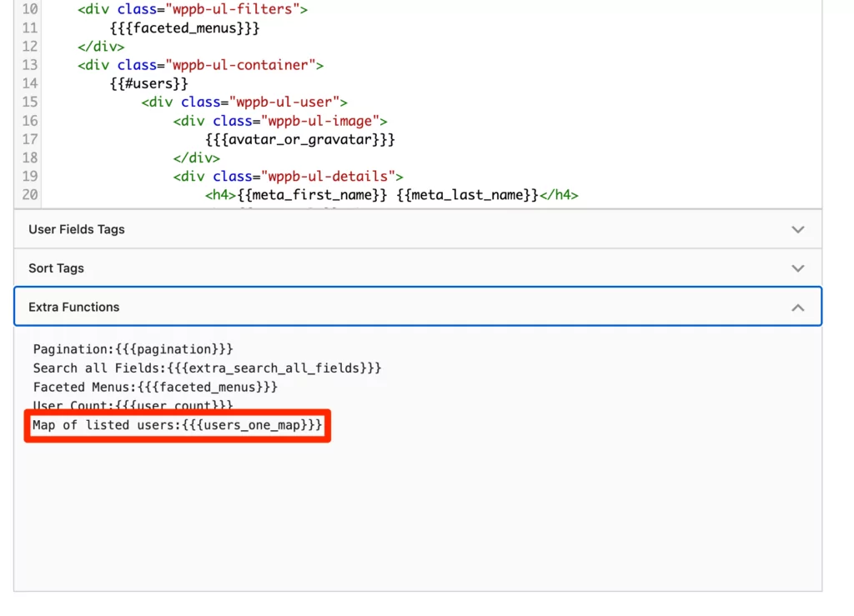The height and width of the screenshot is (616, 854).
Task: Select the Search all Fields tag line
Action: pyautogui.click(x=207, y=368)
